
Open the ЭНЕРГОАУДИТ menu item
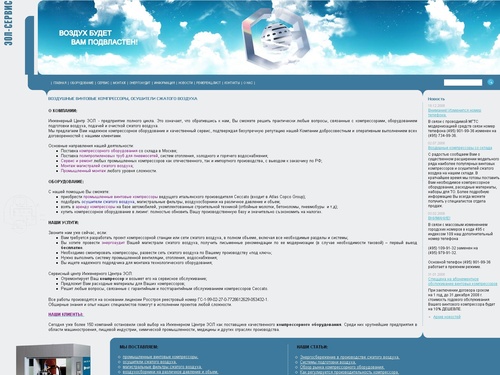140,83
